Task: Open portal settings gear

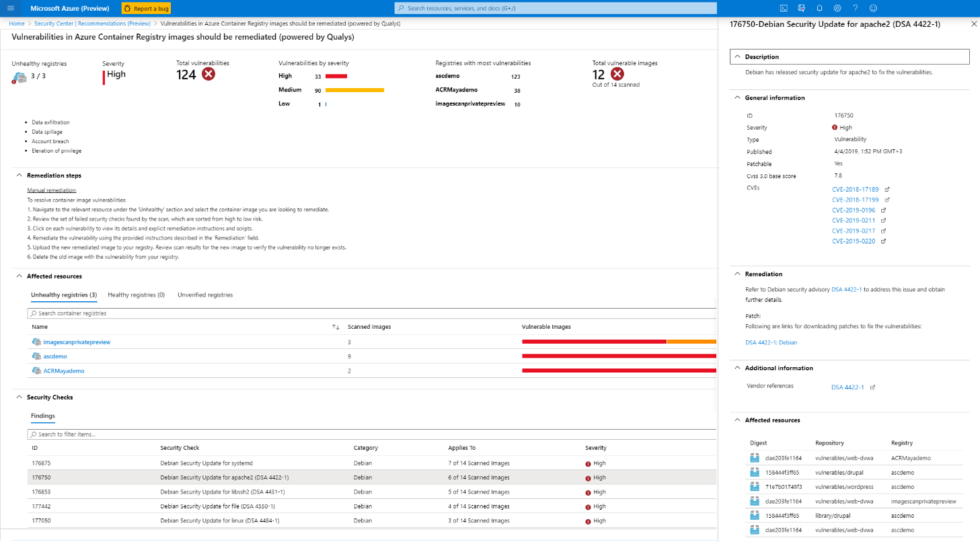Action: pyautogui.click(x=837, y=8)
